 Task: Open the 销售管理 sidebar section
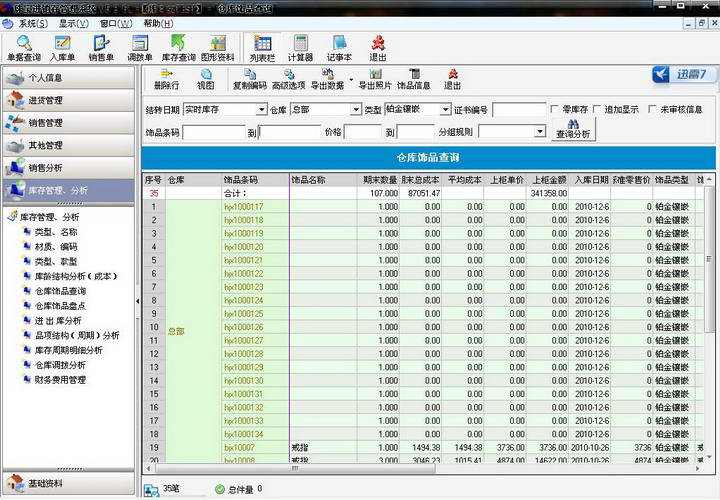coord(69,123)
